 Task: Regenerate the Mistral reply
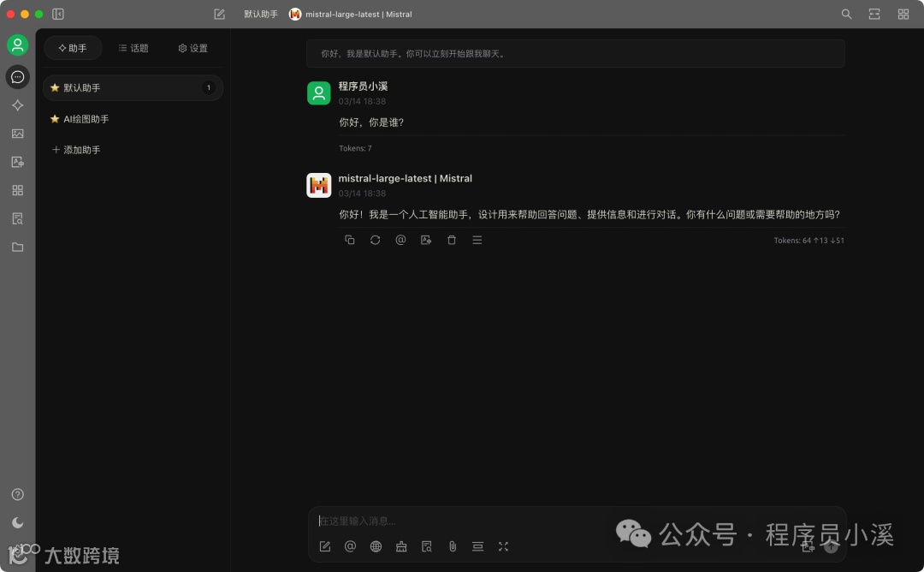(x=375, y=240)
